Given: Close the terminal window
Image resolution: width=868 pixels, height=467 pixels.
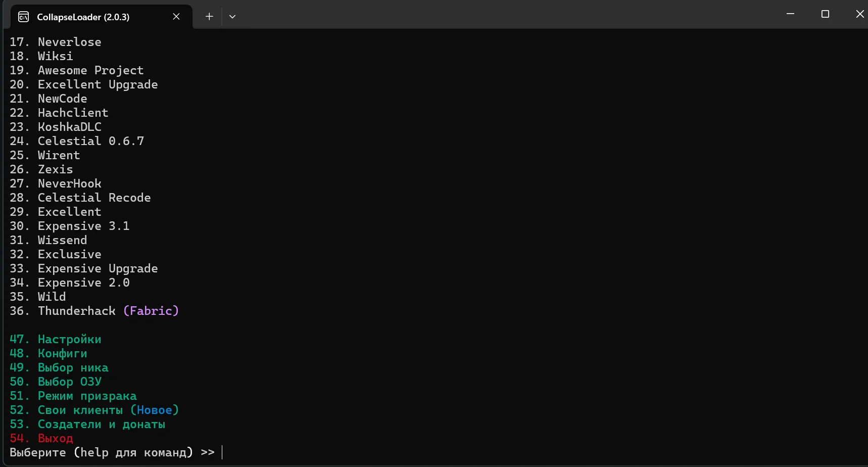Looking at the screenshot, I should click(x=859, y=14).
